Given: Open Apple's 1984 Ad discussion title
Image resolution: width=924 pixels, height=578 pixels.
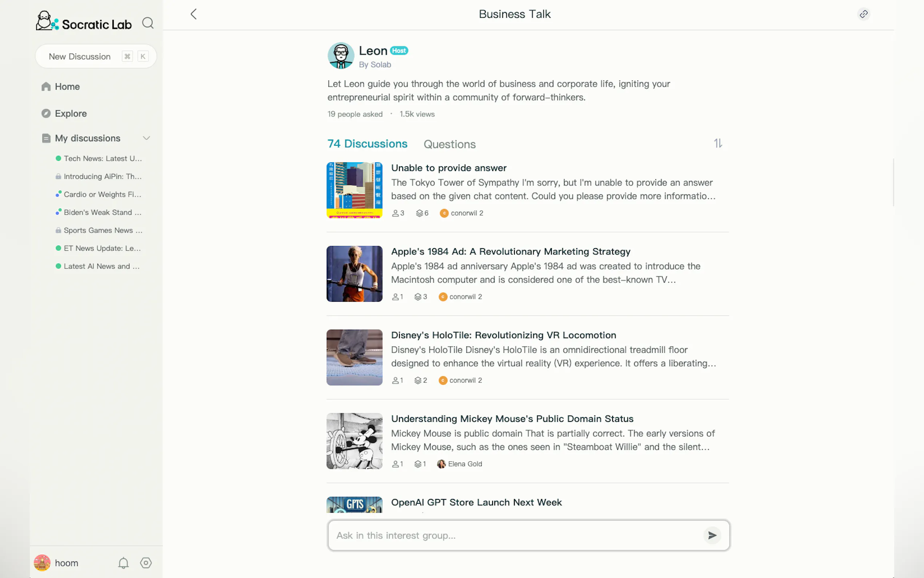Looking at the screenshot, I should point(510,252).
